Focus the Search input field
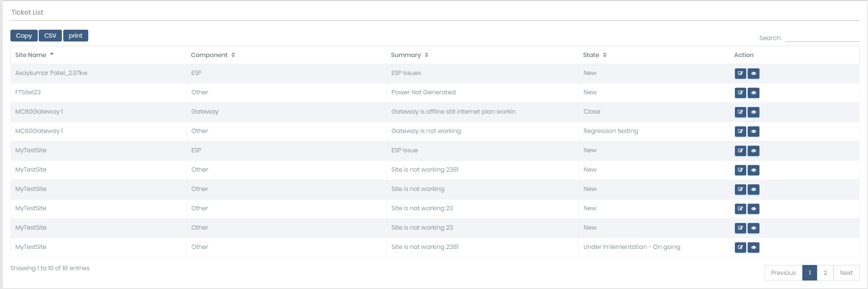Image resolution: width=868 pixels, height=289 pixels. 822,38
